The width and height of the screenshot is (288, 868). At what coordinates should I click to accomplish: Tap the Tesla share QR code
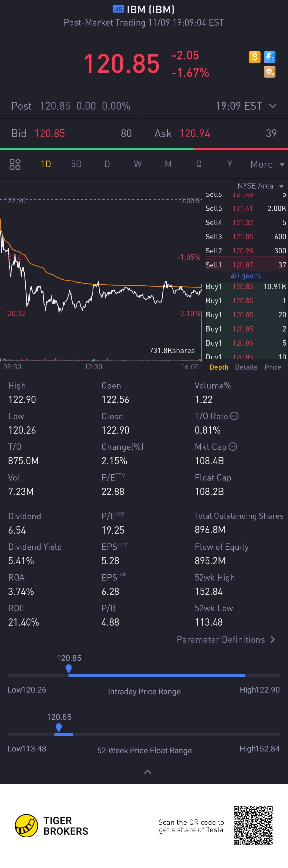point(253,826)
